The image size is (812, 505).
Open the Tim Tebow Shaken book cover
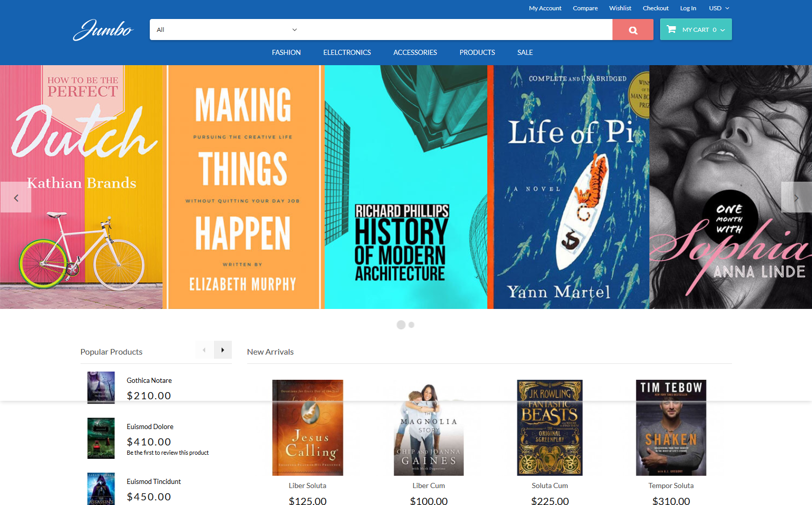[x=671, y=428]
